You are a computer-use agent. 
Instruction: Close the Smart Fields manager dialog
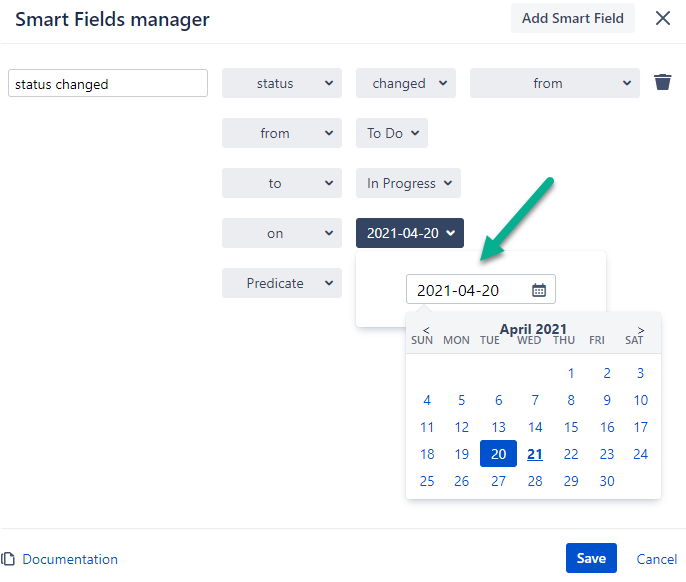pos(662,18)
